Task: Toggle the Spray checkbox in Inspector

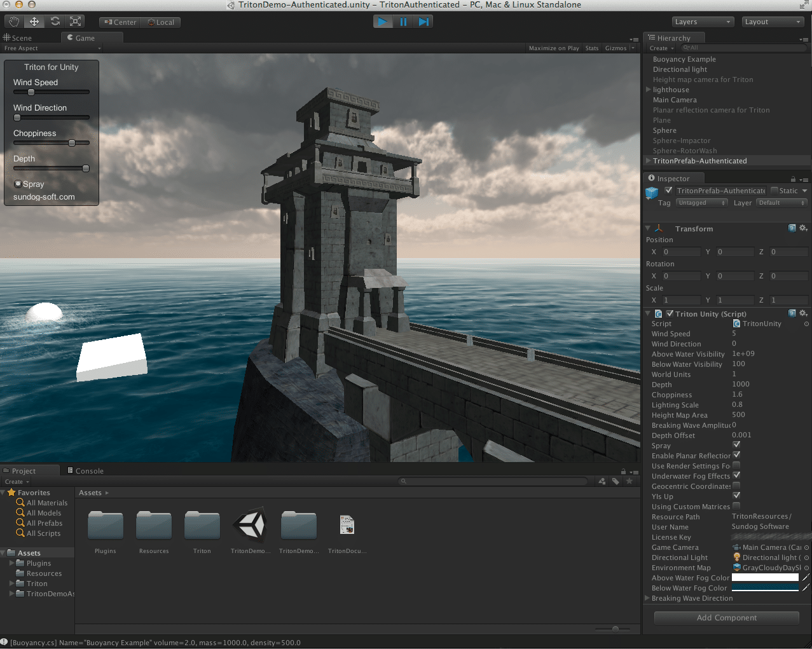Action: (x=736, y=445)
